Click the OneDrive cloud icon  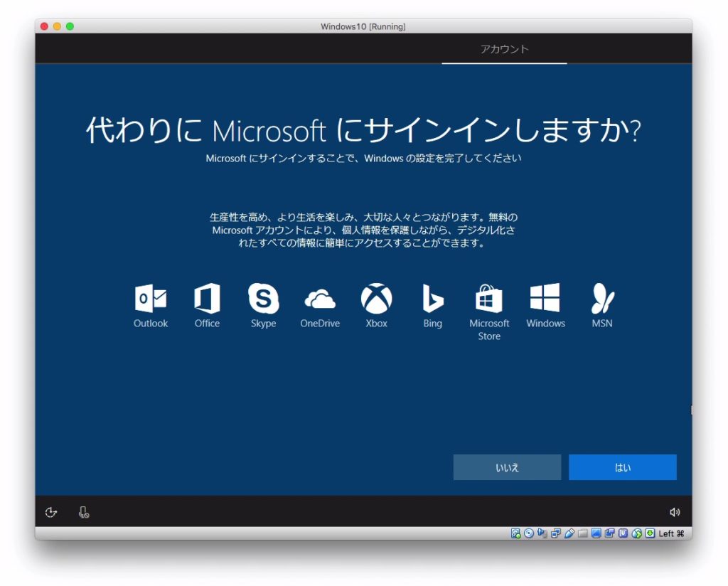(x=320, y=299)
